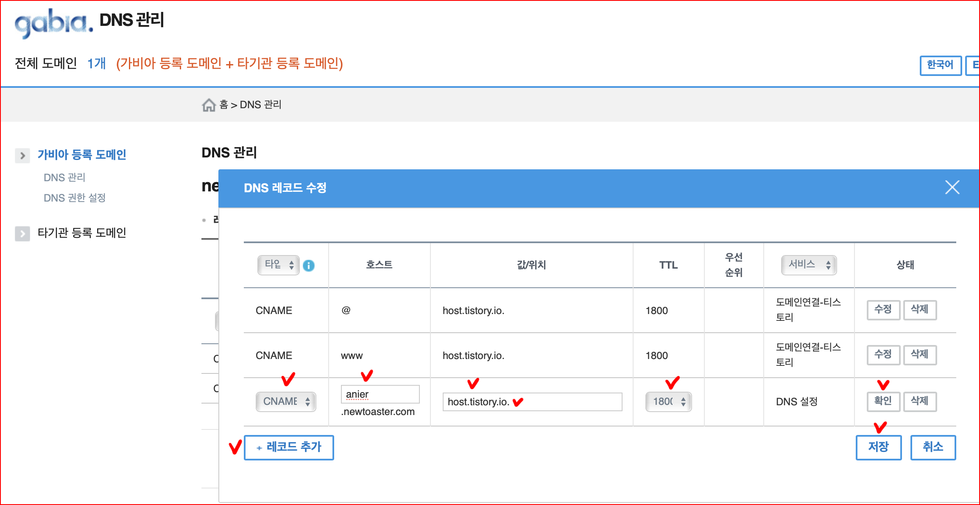Click 삭제 for the www CNAME record
This screenshot has height=505, width=980.
(919, 355)
